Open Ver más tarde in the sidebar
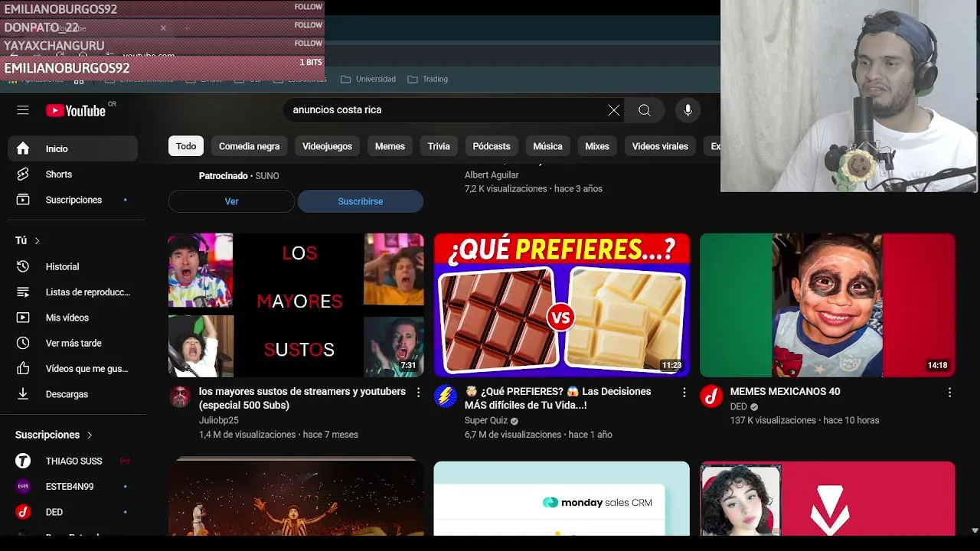The height and width of the screenshot is (551, 980). (73, 343)
